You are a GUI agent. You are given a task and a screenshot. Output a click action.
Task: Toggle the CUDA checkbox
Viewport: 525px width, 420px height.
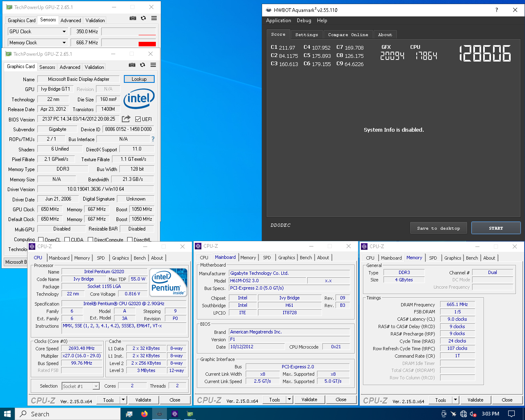click(x=67, y=240)
